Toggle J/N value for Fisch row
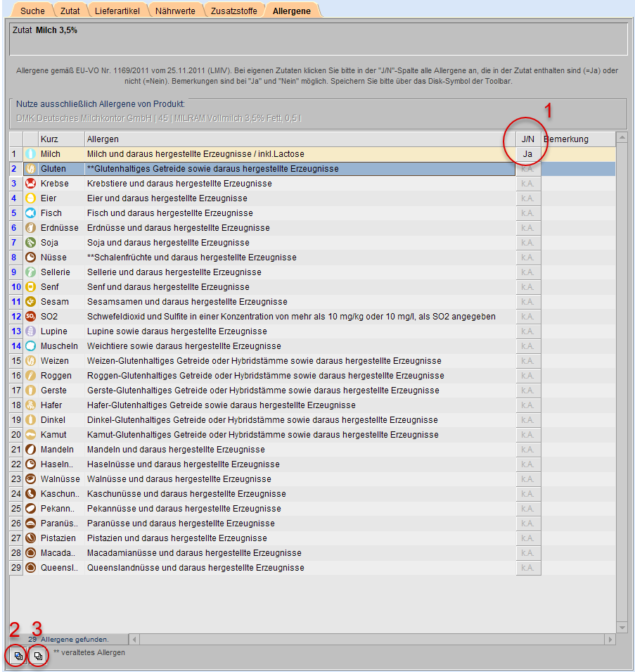Image resolution: width=635 pixels, height=672 pixels. tap(528, 213)
